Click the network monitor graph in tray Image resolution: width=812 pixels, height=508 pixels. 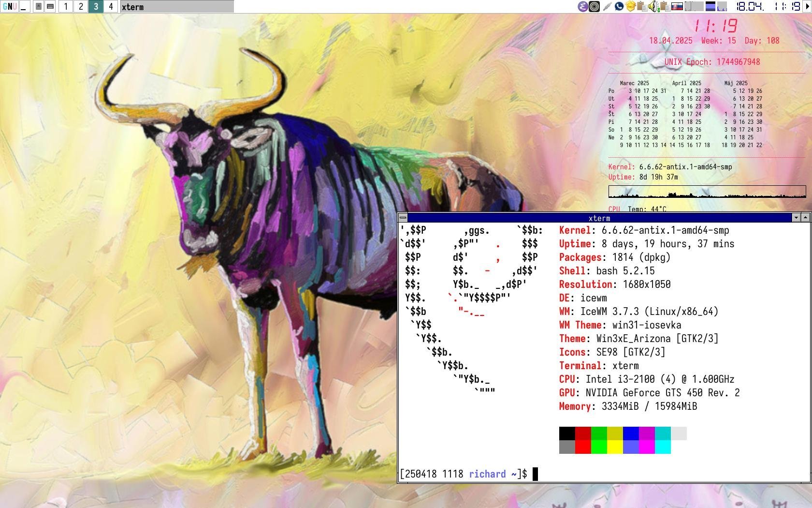[694, 6]
